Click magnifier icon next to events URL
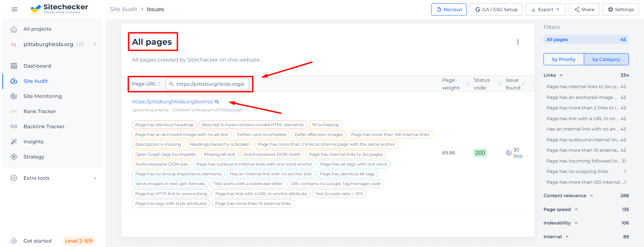Screen dimensions: 644x247 (217, 102)
